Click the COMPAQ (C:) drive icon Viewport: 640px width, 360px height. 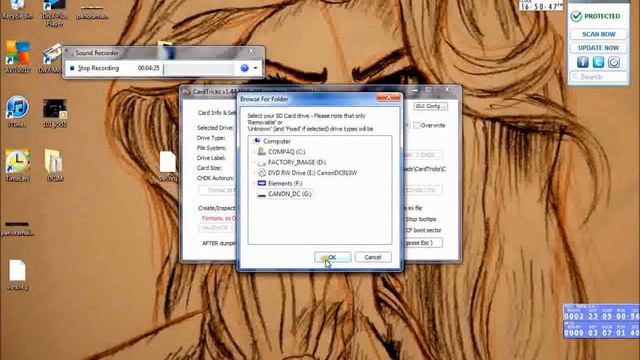pos(262,151)
